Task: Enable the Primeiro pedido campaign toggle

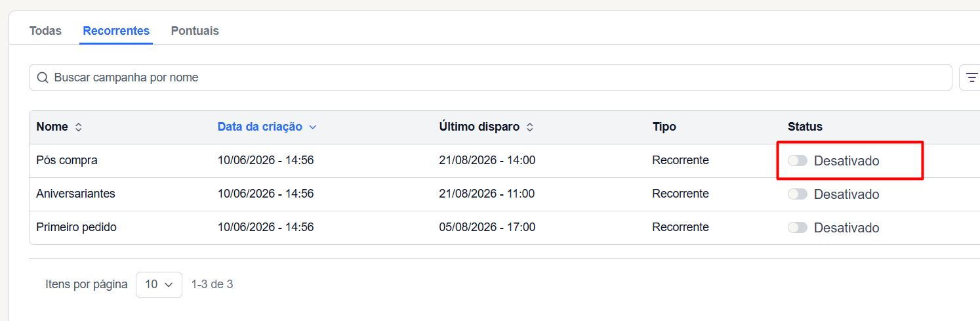Action: point(798,228)
